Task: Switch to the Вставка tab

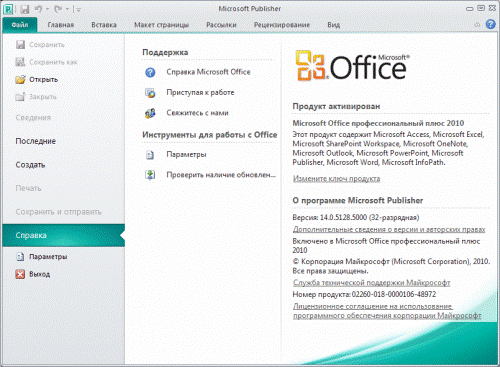Action: pos(104,25)
